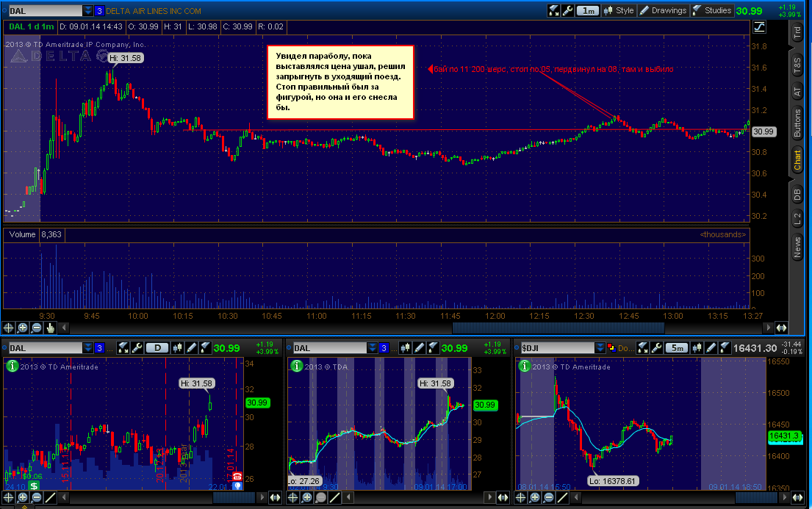
Task: Open quick study flask in $DJI chart
Action: 642,348
